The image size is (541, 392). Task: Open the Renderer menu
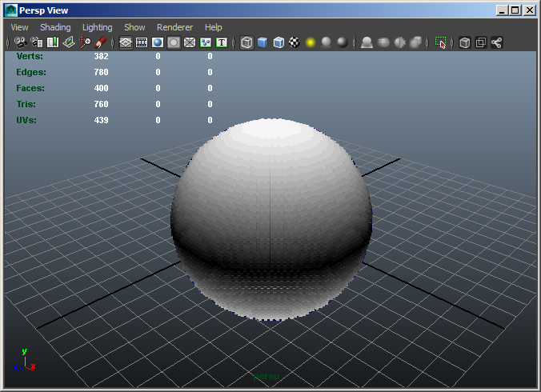point(174,27)
